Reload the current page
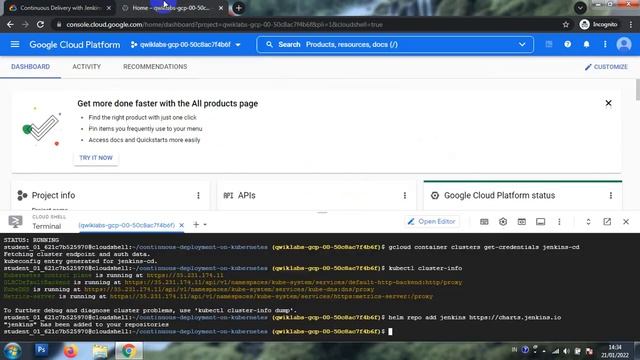Screen dimensions: 640x360 click(40, 24)
